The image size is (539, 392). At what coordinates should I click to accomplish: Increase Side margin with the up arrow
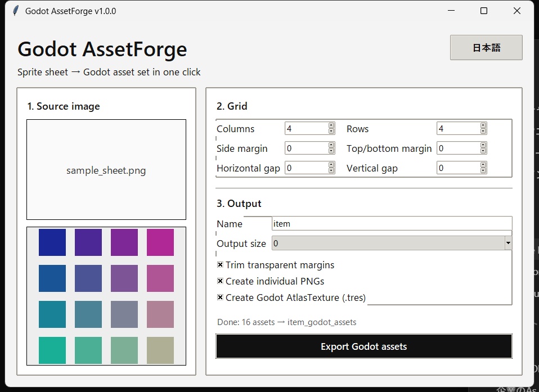331,145
